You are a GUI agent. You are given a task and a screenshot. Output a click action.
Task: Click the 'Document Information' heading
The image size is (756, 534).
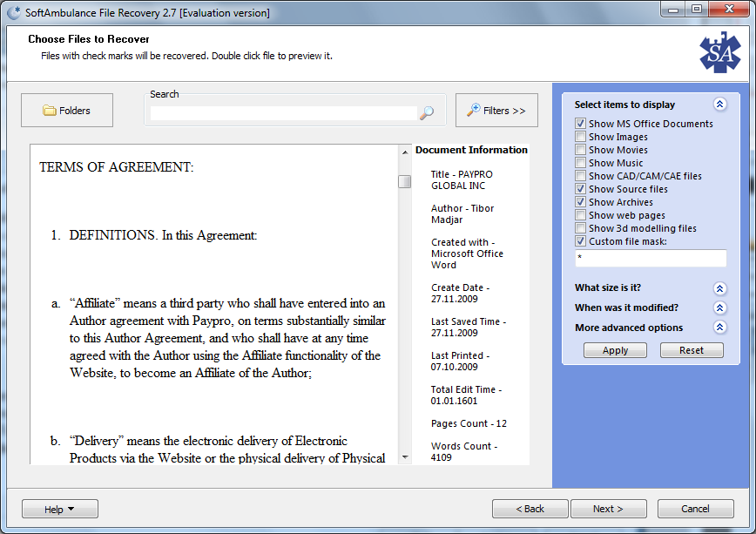471,150
